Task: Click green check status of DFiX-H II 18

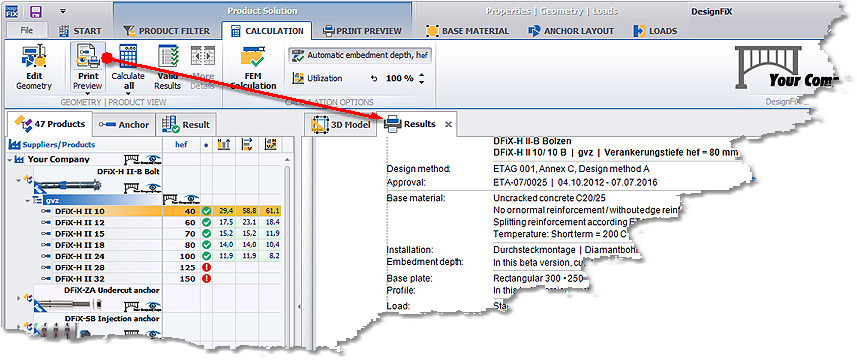Action: [x=206, y=244]
